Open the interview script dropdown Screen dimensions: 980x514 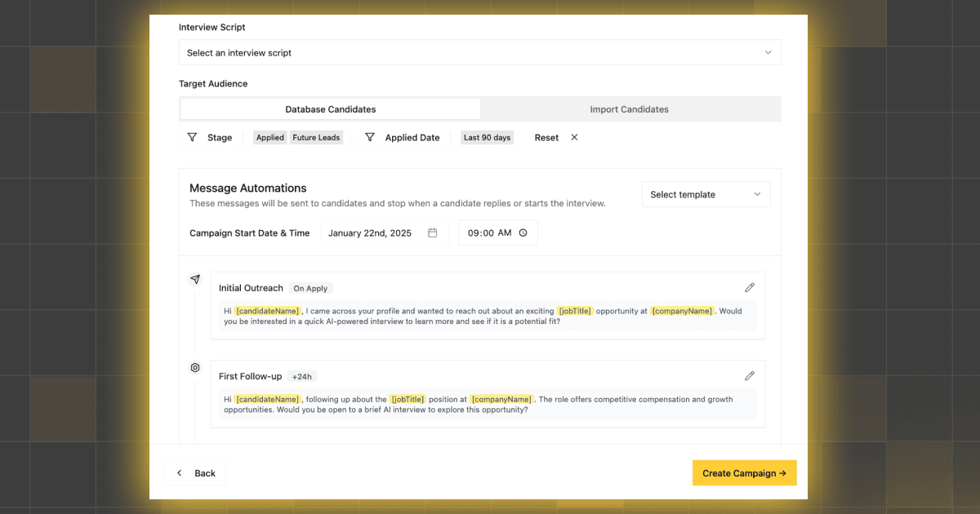point(479,53)
